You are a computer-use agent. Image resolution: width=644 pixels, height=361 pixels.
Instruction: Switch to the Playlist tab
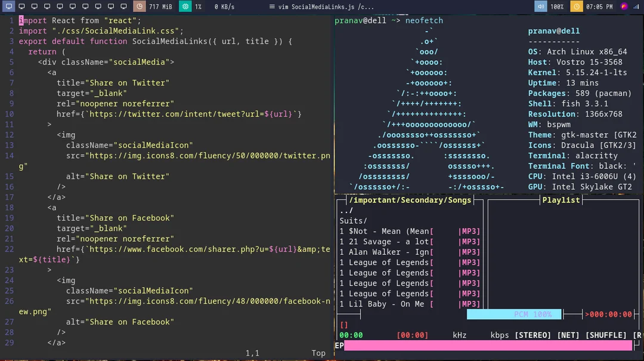coord(561,200)
